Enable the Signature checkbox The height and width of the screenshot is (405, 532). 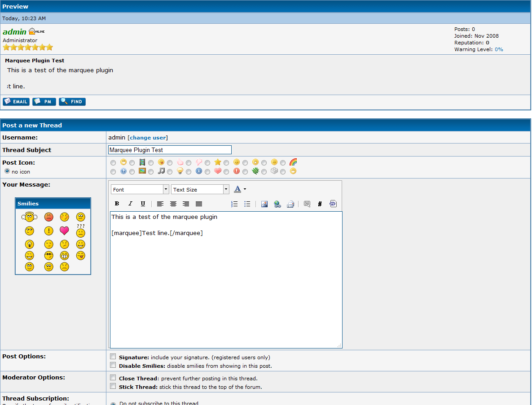pos(113,357)
